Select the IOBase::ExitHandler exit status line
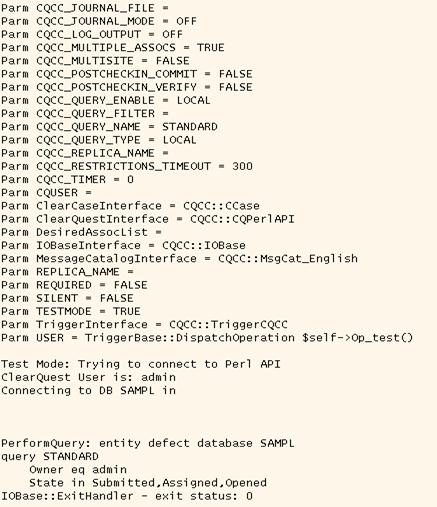 pos(127,496)
